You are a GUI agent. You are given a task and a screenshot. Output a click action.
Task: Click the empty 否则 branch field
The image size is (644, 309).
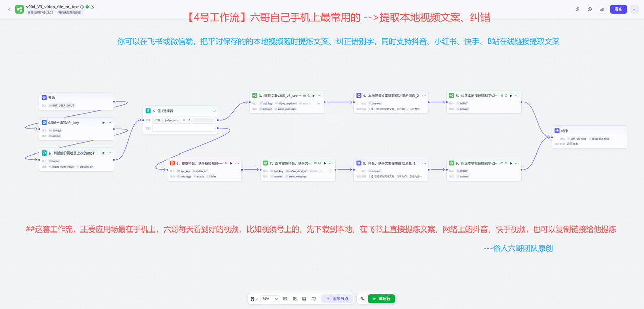pos(184,128)
